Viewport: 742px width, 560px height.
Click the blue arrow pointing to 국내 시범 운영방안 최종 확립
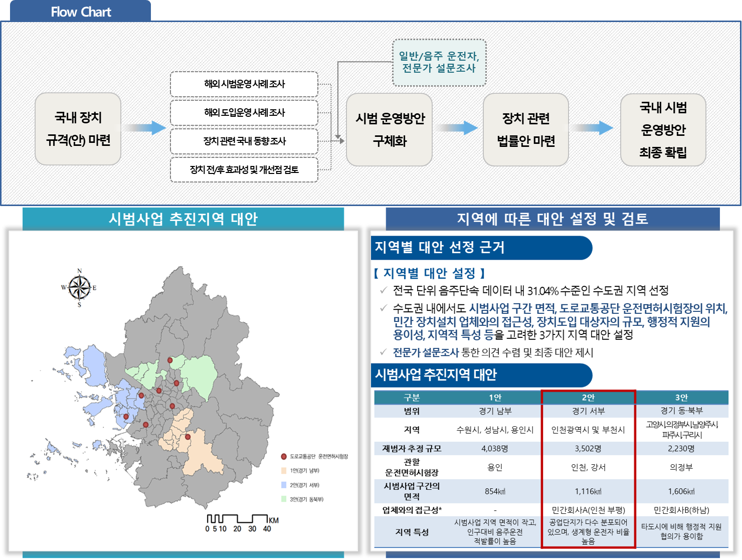coord(593,128)
